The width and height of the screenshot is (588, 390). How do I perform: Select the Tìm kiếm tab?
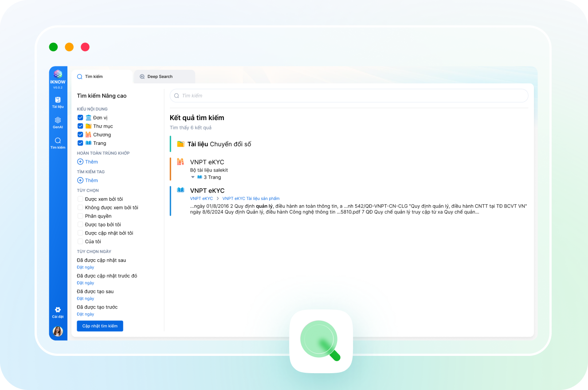click(x=94, y=77)
